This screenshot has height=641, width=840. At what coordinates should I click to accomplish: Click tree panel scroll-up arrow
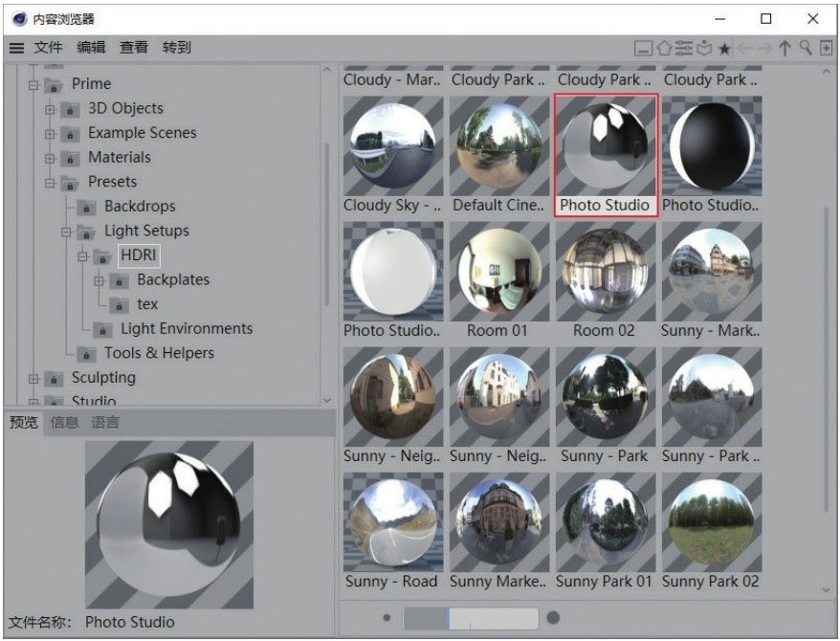[327, 70]
